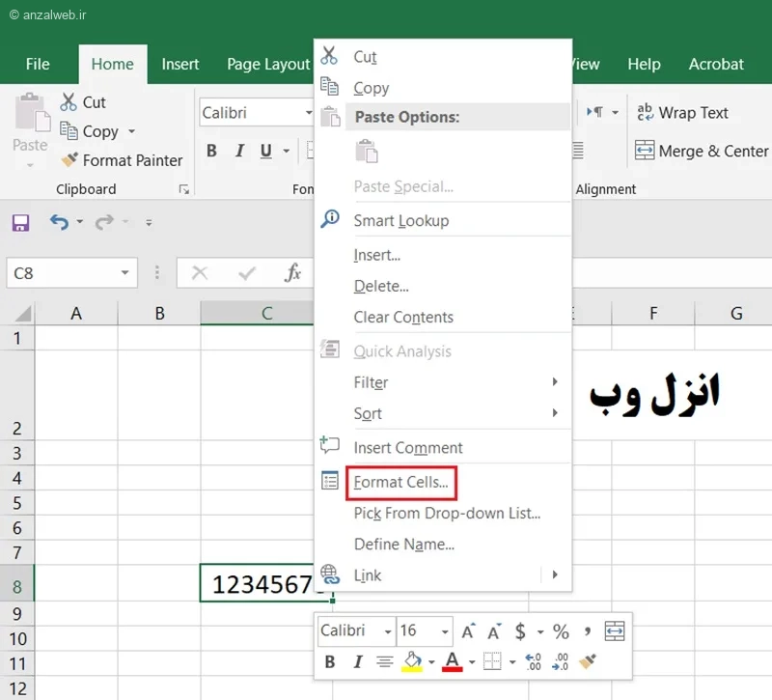Toggle Italic in the mini toolbar
The width and height of the screenshot is (772, 700).
358,661
